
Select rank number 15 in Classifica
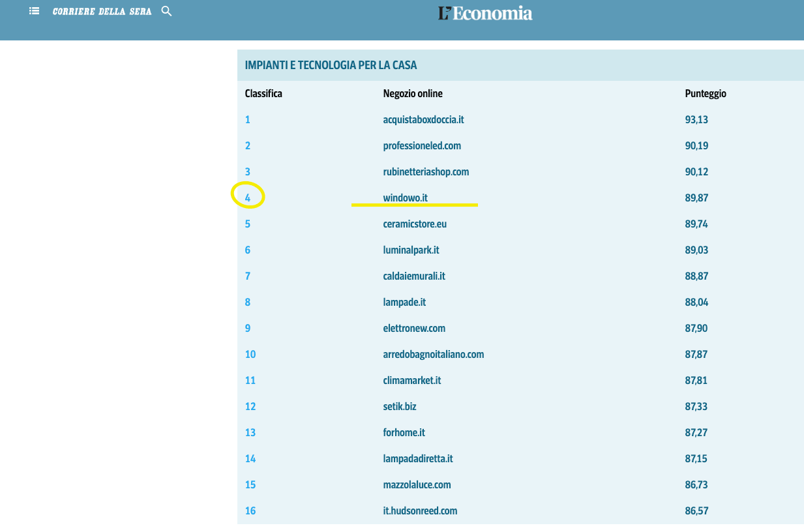tap(250, 484)
